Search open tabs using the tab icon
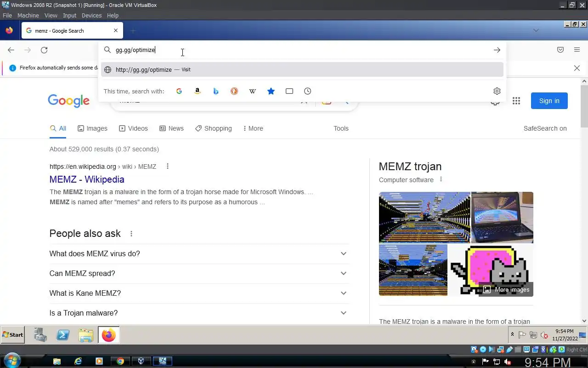Screen dimensions: 588x368 click(289, 91)
